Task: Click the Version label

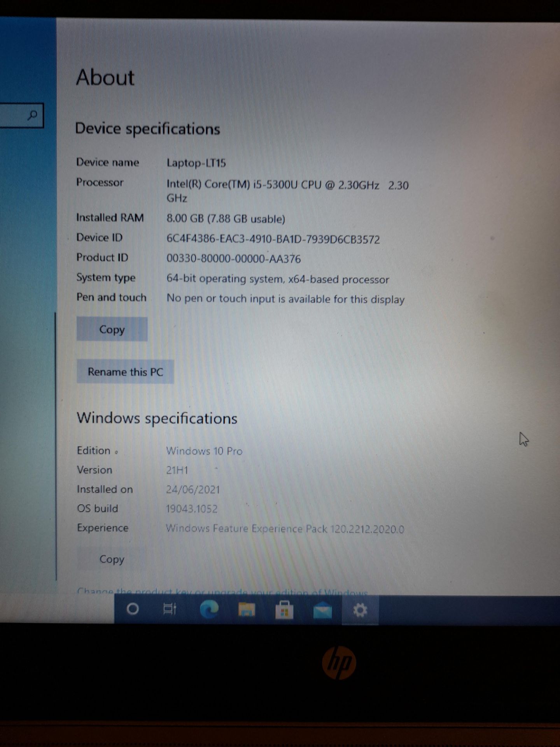Action: (94, 470)
